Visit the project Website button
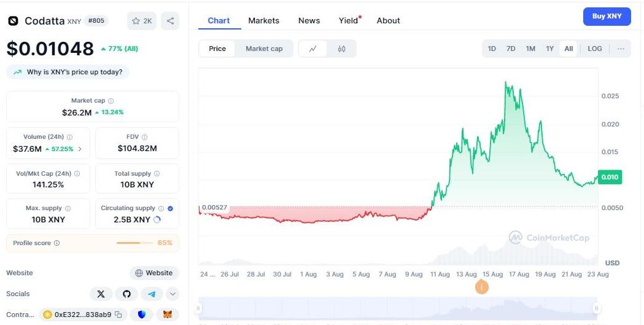 [155, 273]
